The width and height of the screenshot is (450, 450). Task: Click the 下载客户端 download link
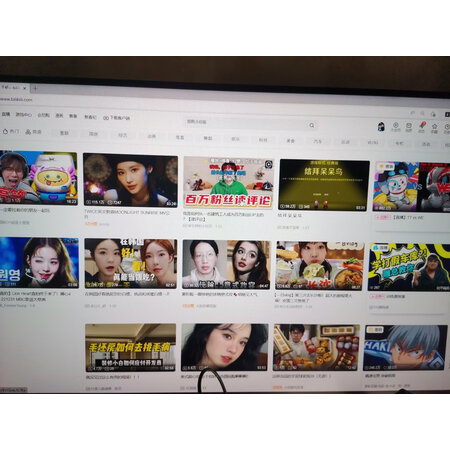click(x=117, y=118)
